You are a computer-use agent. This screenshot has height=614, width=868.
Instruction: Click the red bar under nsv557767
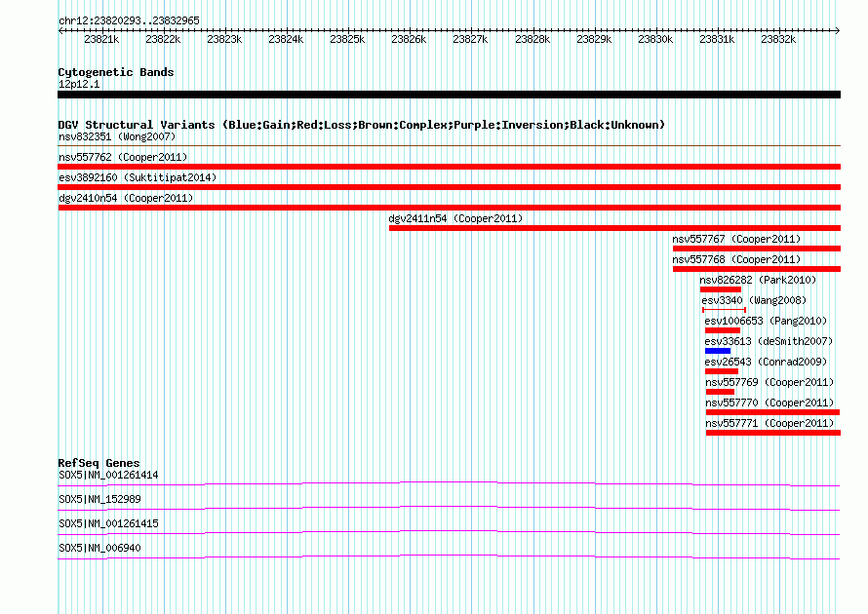tap(756, 249)
